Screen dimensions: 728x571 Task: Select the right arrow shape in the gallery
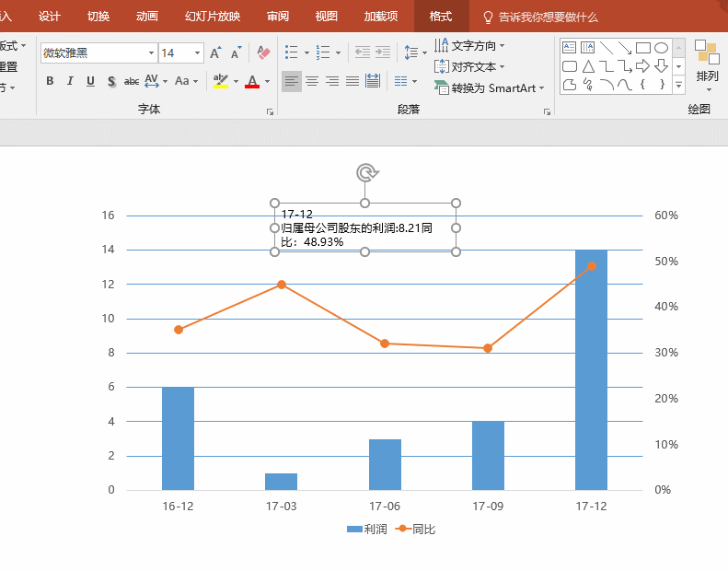click(x=643, y=65)
